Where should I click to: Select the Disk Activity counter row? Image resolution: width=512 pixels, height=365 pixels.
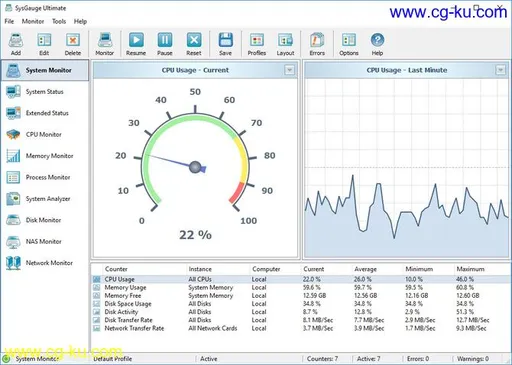[301, 312]
